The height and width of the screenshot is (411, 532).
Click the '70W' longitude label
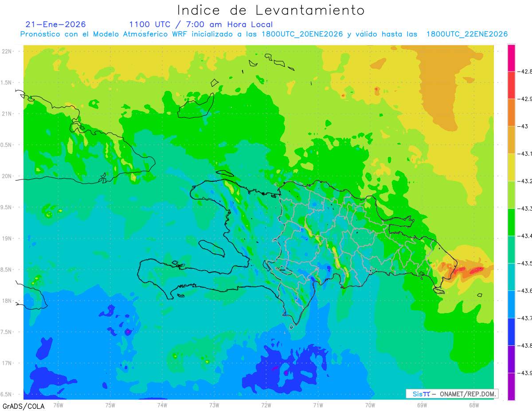pos(370,405)
